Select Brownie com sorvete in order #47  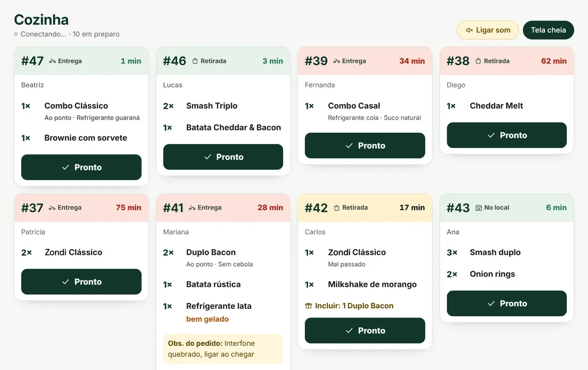86,138
